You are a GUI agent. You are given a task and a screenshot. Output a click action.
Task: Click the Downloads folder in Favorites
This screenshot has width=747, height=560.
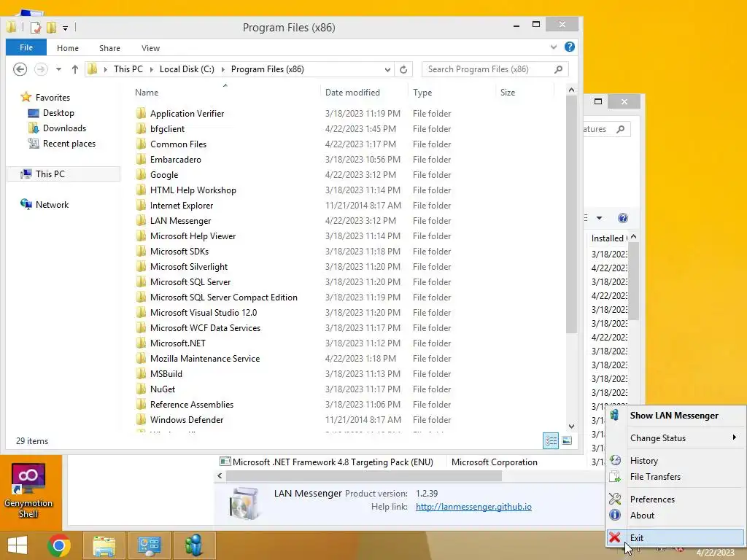point(64,128)
